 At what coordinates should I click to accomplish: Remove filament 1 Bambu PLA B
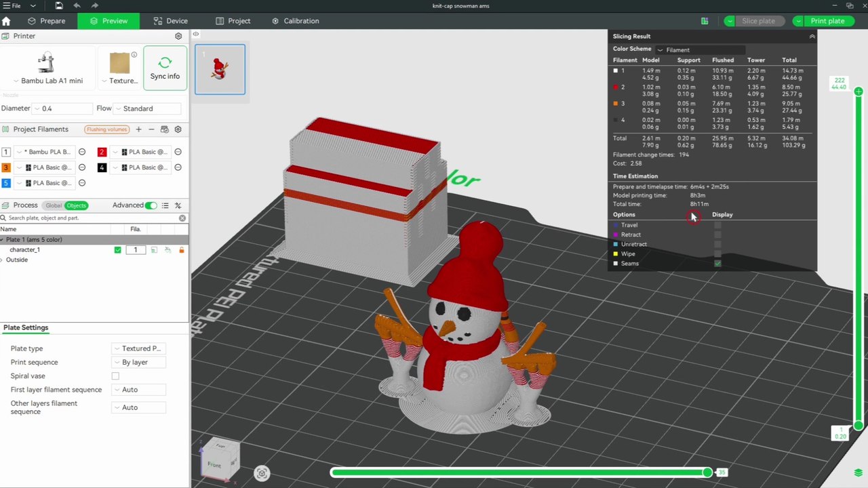click(82, 152)
